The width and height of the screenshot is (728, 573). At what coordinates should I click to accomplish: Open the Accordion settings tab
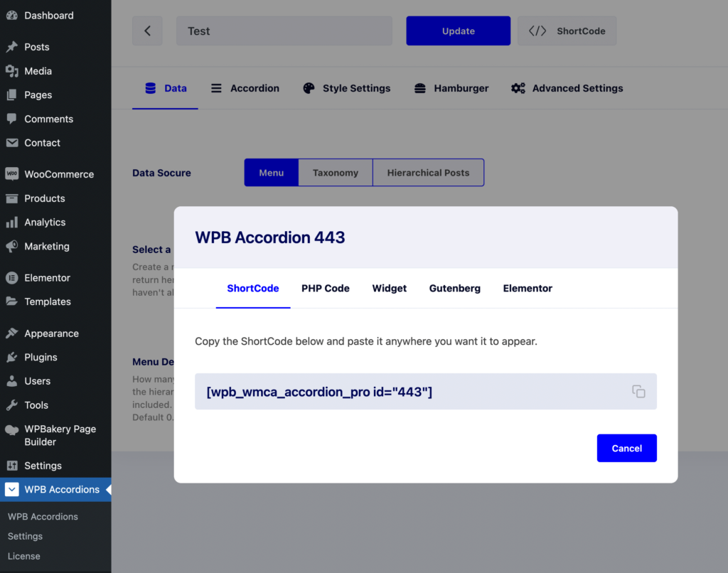tap(245, 88)
